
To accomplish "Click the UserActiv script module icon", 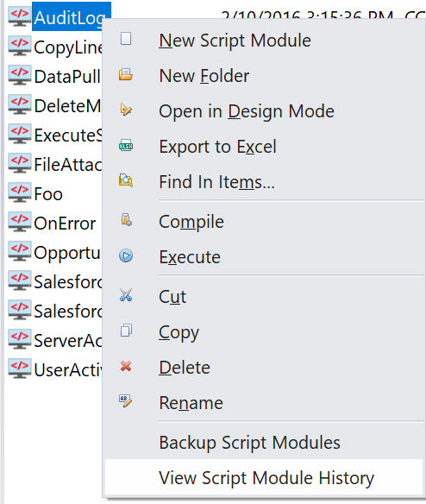I will (x=20, y=369).
